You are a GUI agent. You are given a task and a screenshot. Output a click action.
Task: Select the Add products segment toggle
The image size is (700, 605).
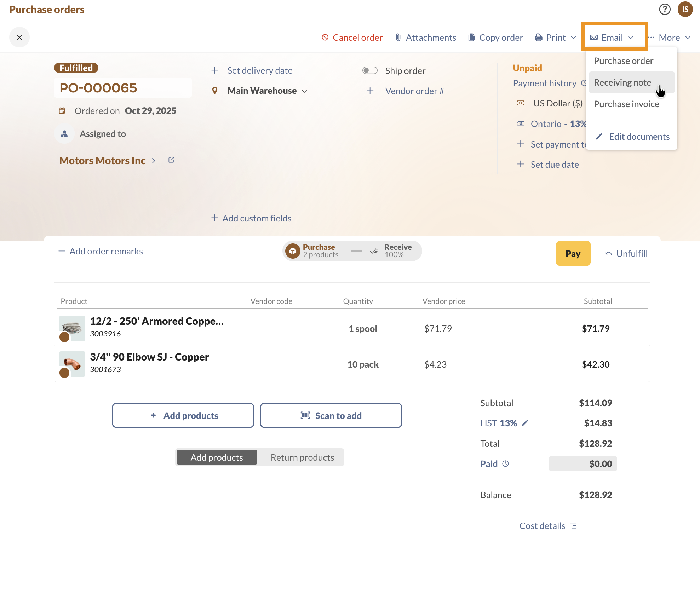click(217, 457)
